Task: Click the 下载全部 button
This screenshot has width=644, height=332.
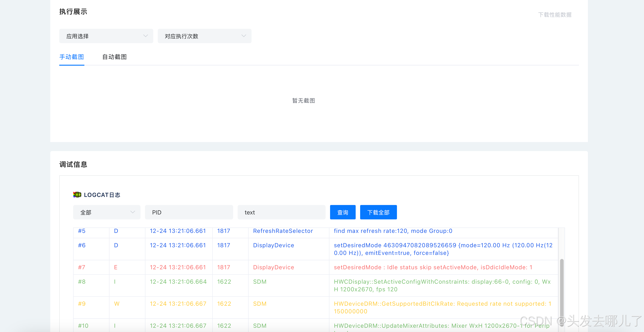Action: click(378, 212)
